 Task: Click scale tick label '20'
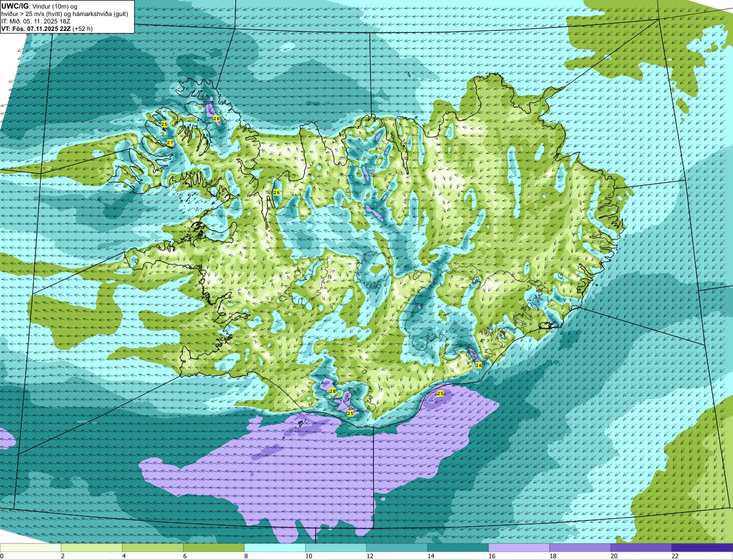(614, 555)
